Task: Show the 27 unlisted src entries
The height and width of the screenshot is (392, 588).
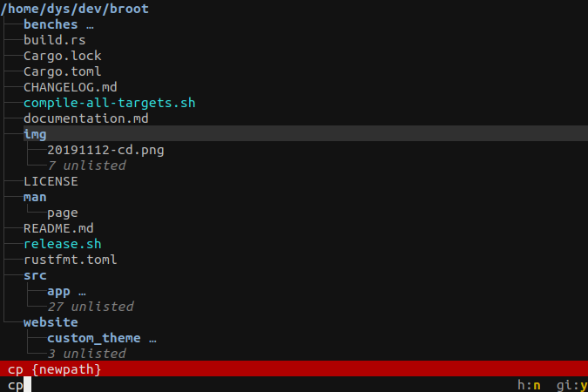Action: click(x=91, y=307)
